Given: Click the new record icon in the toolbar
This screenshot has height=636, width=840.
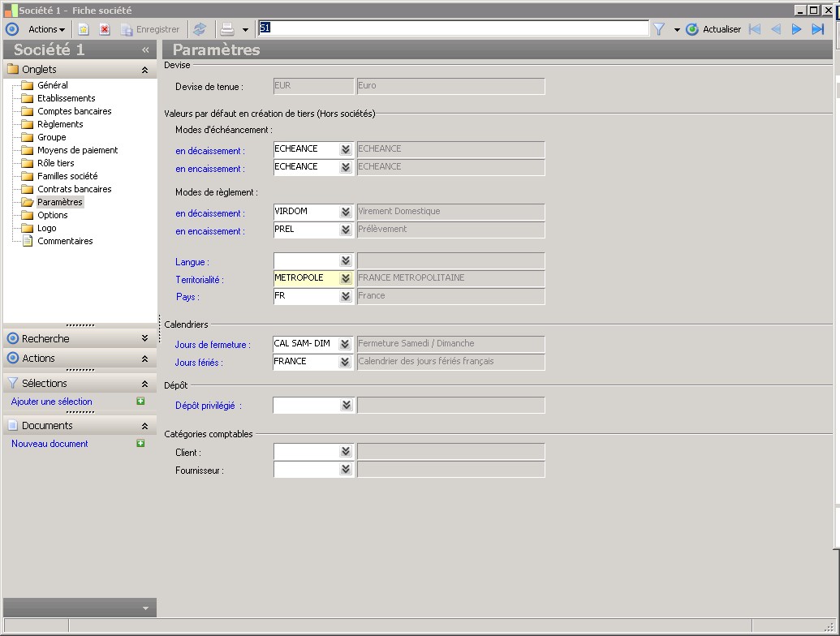Looking at the screenshot, I should click(84, 29).
